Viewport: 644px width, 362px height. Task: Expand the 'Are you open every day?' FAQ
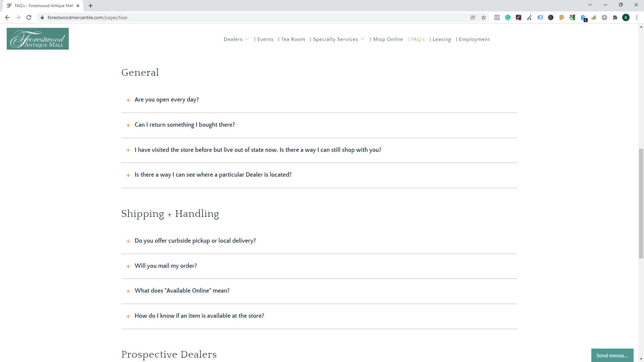(x=129, y=100)
